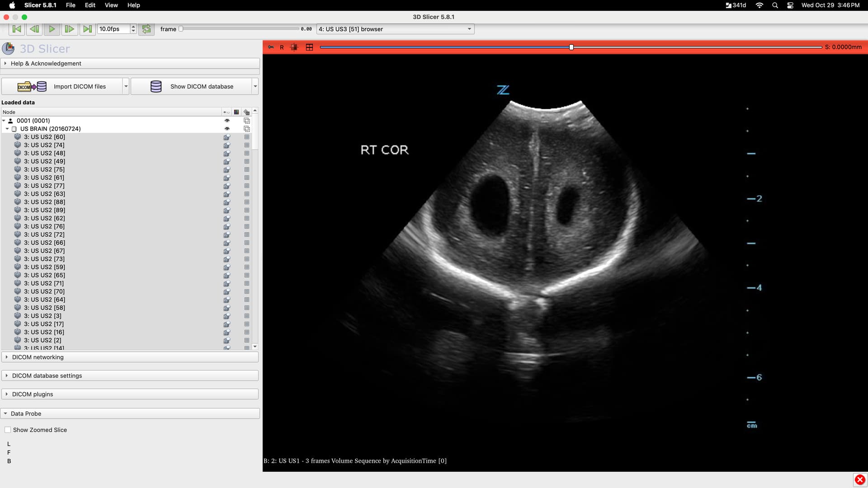Screen dimensions: 868x488
Task: Step to next sequence frame
Action: tap(69, 29)
